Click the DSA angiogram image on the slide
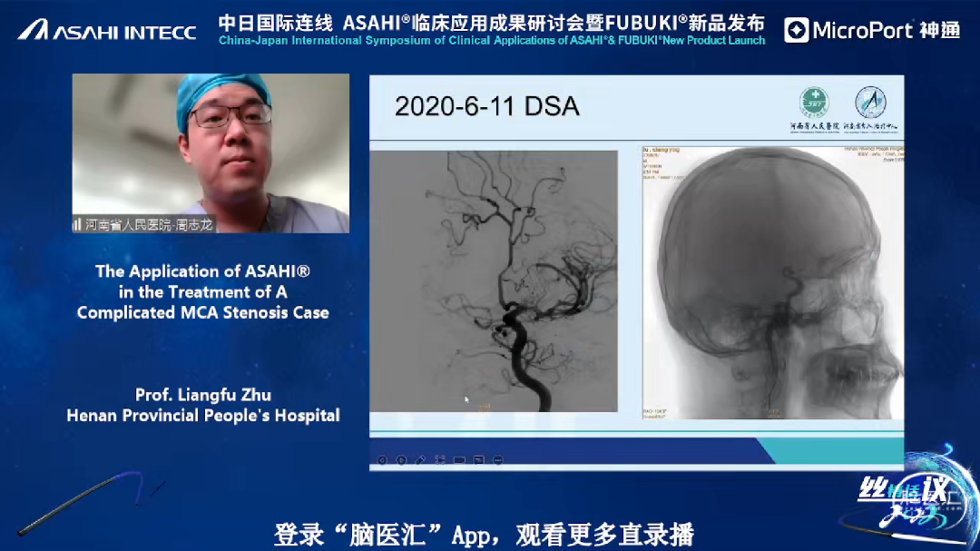Image resolution: width=980 pixels, height=551 pixels. 494,280
